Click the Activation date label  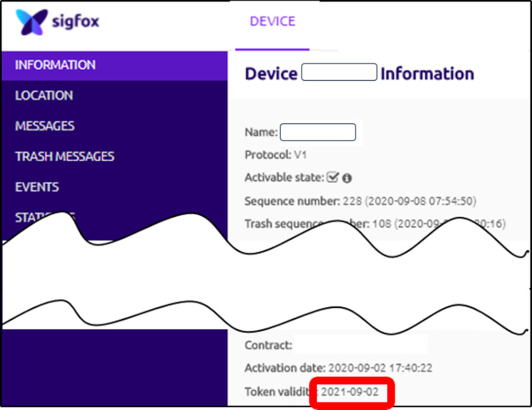point(285,368)
